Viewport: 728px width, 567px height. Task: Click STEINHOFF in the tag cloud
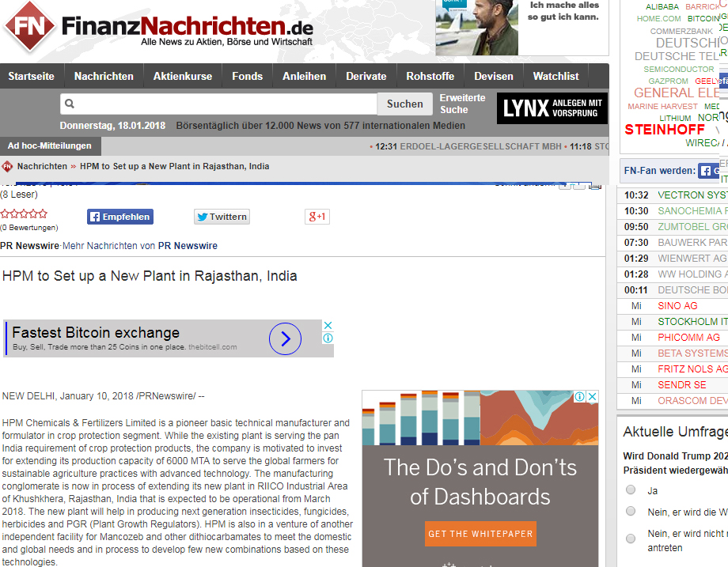665,130
